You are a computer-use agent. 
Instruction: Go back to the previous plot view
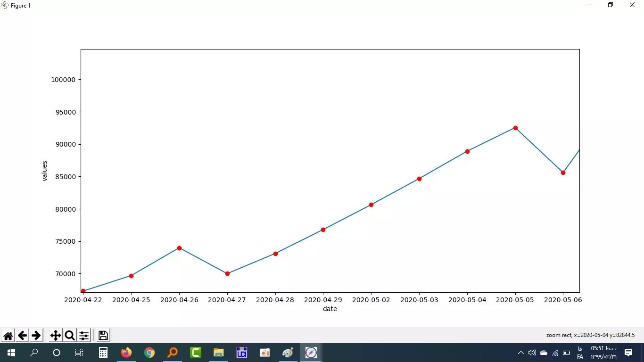tap(22, 336)
